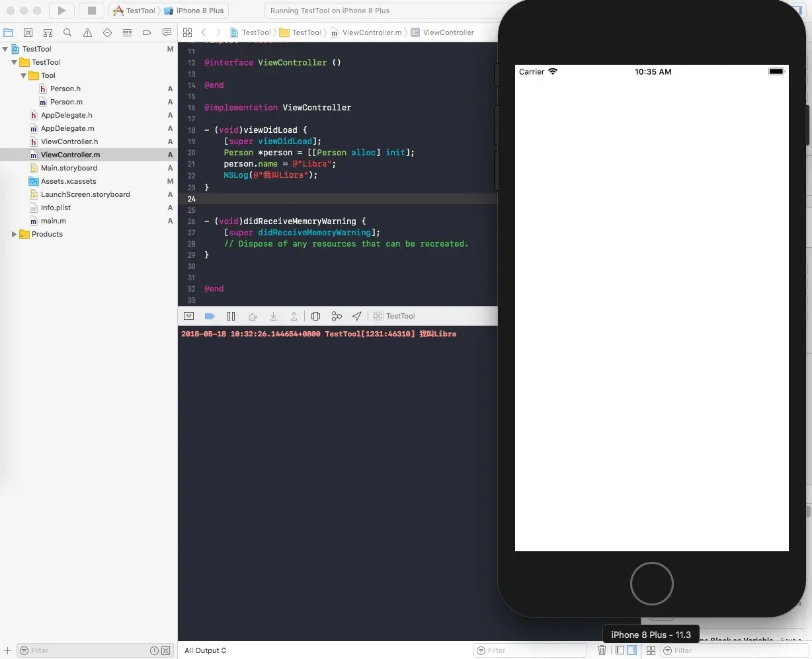Click the Step Into debug button
The height and width of the screenshot is (659, 812).
coord(273,316)
